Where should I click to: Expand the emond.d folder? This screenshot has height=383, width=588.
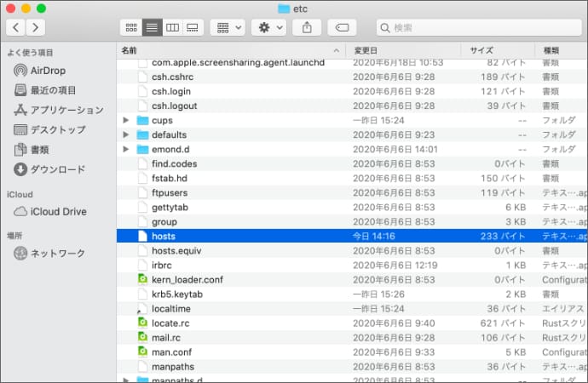pyautogui.click(x=127, y=150)
